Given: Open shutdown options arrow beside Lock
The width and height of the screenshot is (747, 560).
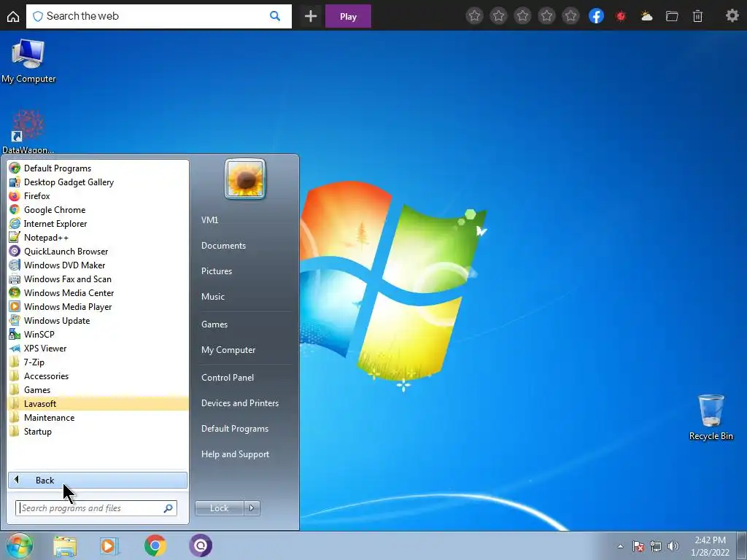Looking at the screenshot, I should pyautogui.click(x=252, y=508).
